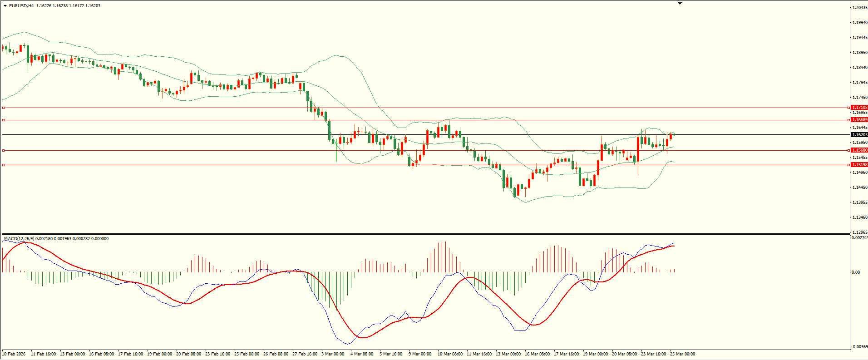This screenshot has width=868, height=360.
Task: Click the 25 Mar 00:00 time axis label
Action: [682, 354]
